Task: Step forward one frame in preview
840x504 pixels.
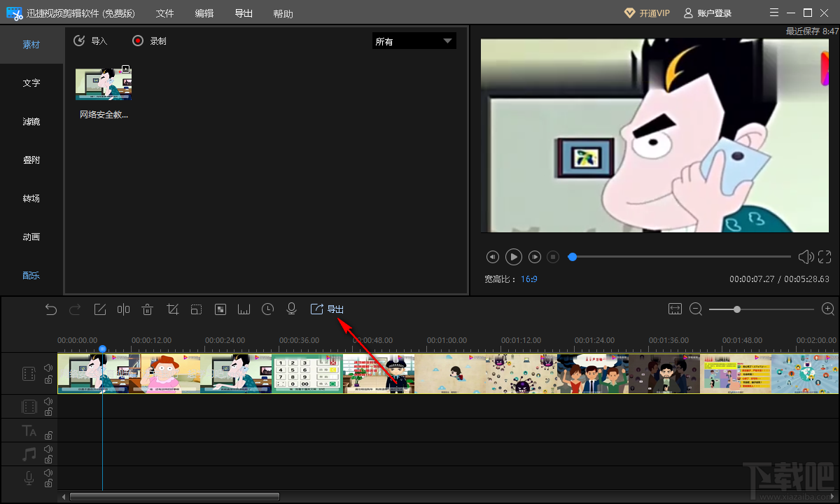Action: [535, 257]
